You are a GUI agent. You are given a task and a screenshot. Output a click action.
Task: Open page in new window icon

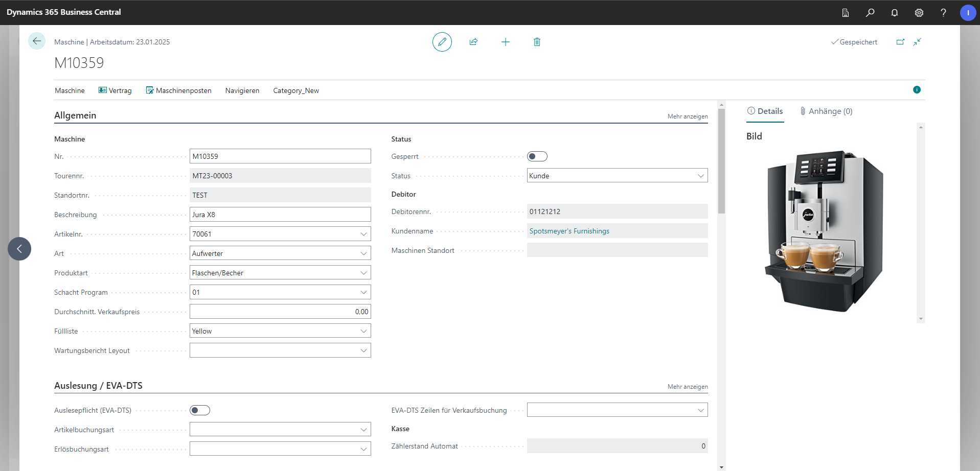pyautogui.click(x=900, y=42)
